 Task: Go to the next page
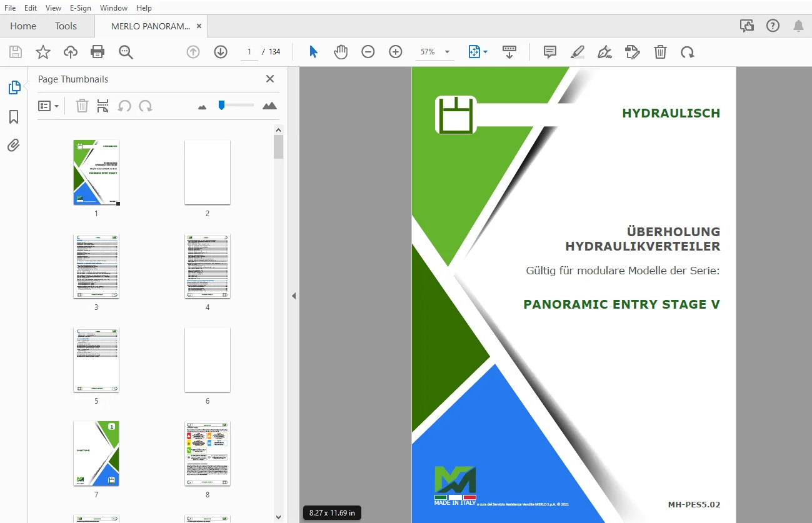(221, 52)
